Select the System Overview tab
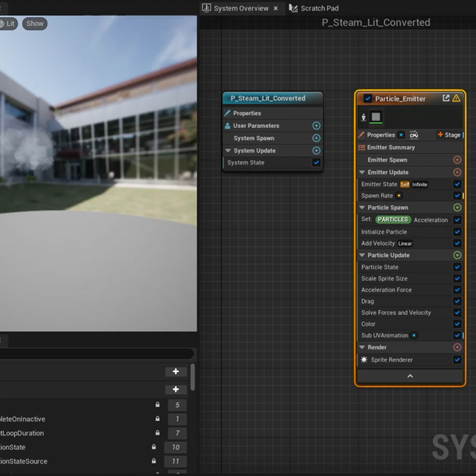Screen dimensions: 476x476 tap(241, 8)
